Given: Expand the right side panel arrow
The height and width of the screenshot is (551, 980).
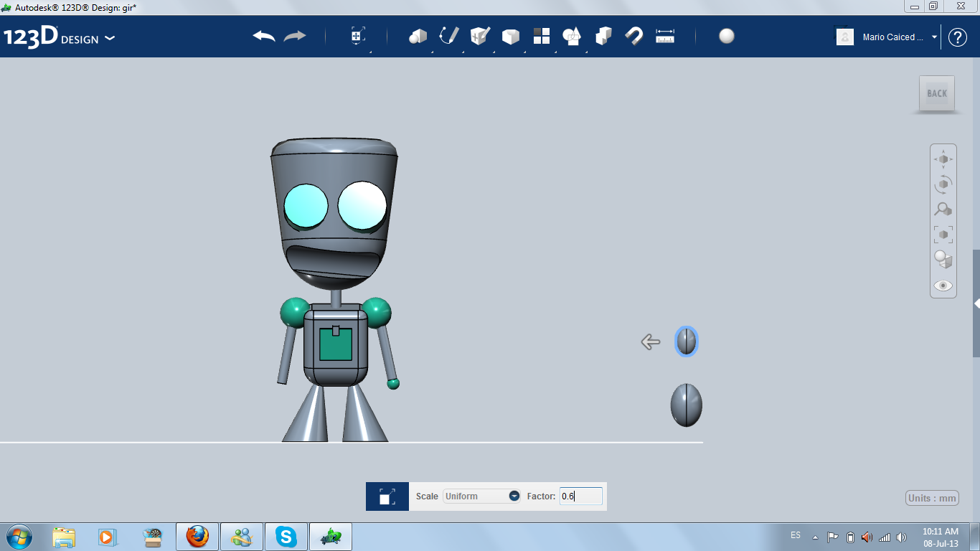Looking at the screenshot, I should click(x=976, y=303).
